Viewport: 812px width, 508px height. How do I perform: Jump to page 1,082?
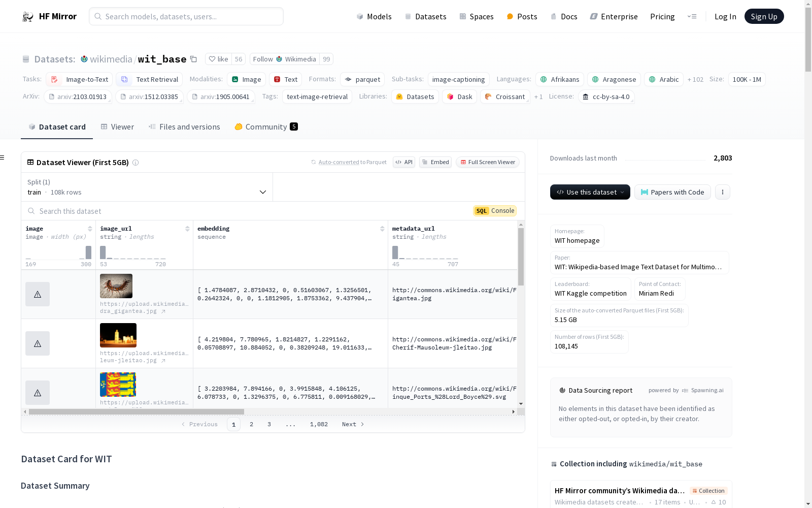[319, 424]
